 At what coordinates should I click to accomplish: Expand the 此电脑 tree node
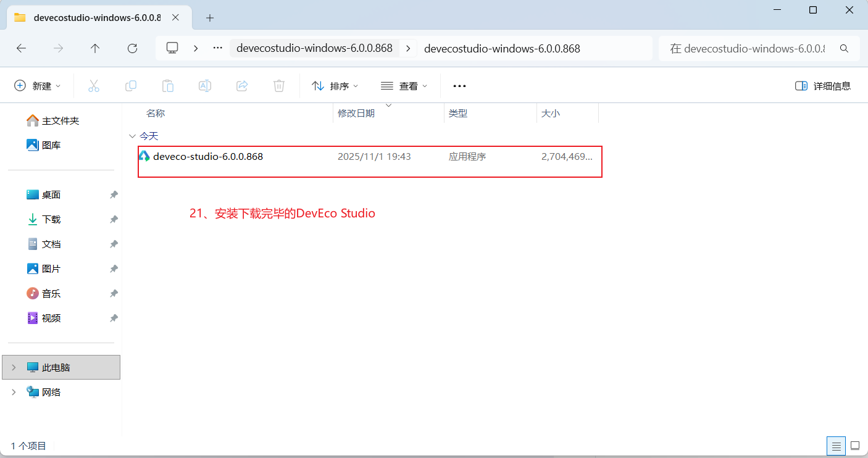tap(14, 367)
